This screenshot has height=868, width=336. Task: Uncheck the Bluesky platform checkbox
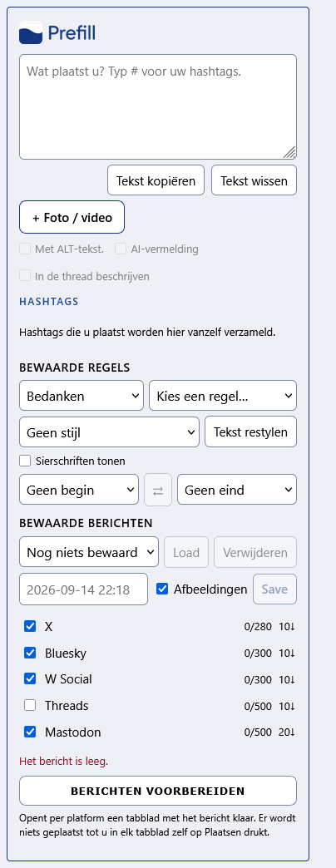[30, 653]
